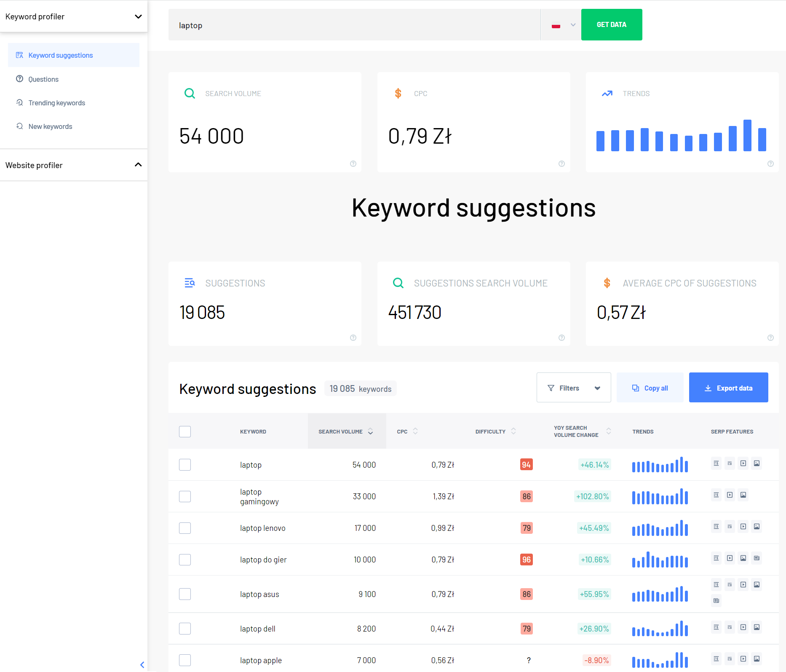This screenshot has width=786, height=672.
Task: Click the help icon in Search Volume card
Action: [353, 164]
